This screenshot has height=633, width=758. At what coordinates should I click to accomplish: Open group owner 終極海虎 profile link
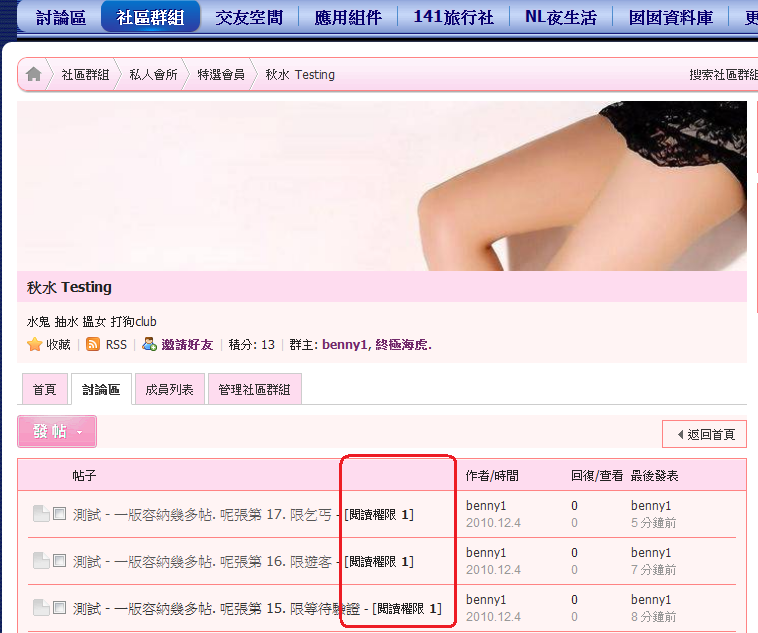click(403, 344)
